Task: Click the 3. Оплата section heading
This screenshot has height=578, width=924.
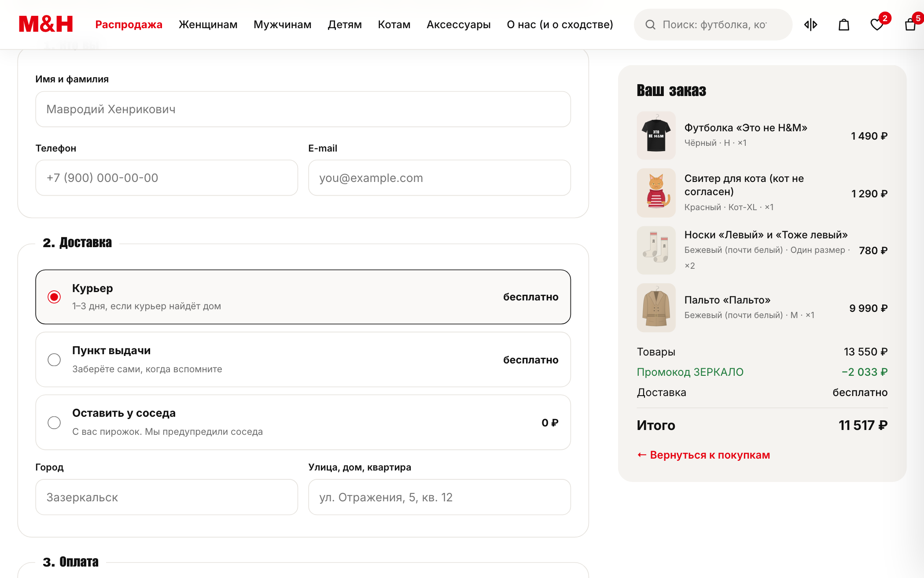Action: pos(70,562)
